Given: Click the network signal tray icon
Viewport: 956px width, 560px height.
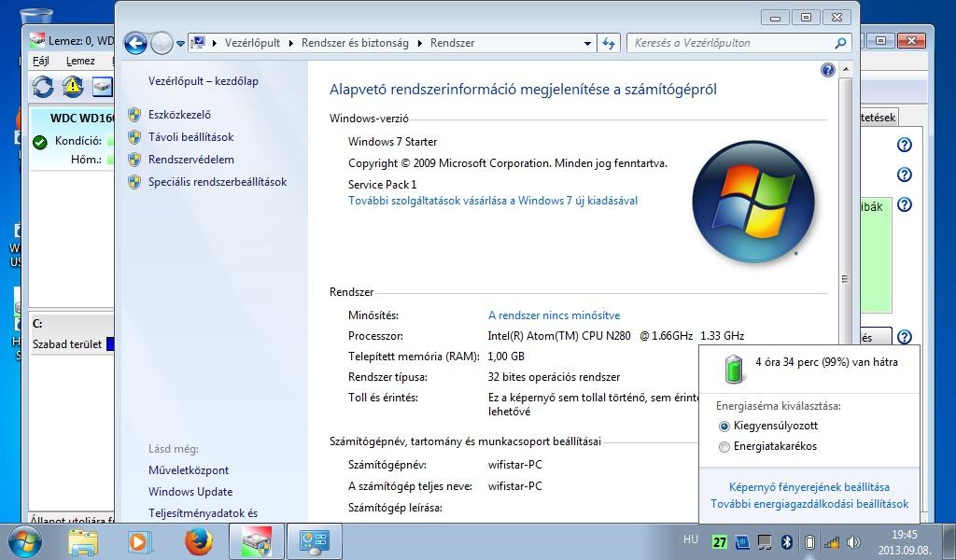Looking at the screenshot, I should pyautogui.click(x=831, y=541).
